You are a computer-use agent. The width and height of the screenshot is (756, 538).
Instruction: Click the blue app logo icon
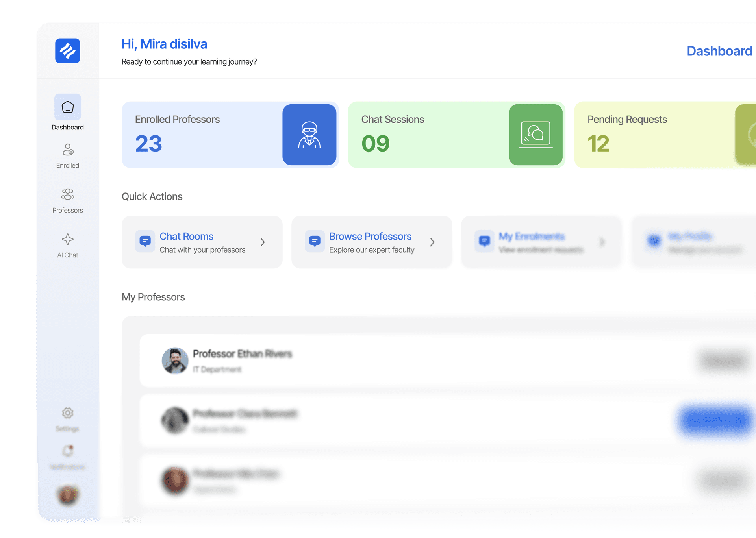[68, 51]
